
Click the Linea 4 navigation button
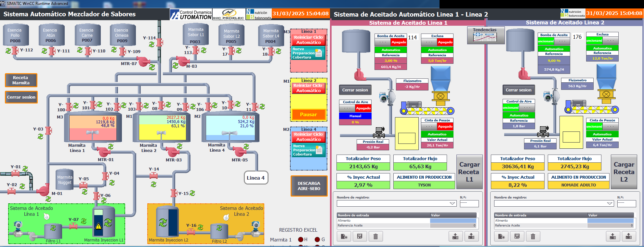pyautogui.click(x=256, y=178)
